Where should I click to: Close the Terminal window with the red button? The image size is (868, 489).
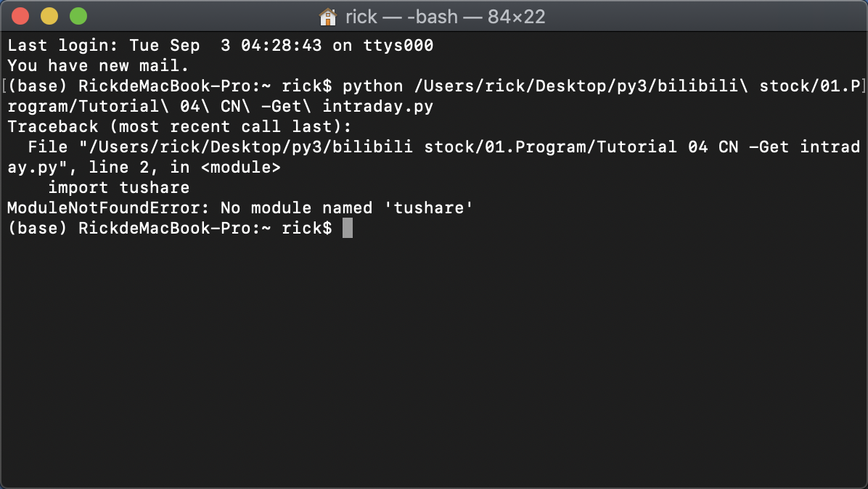pyautogui.click(x=20, y=16)
